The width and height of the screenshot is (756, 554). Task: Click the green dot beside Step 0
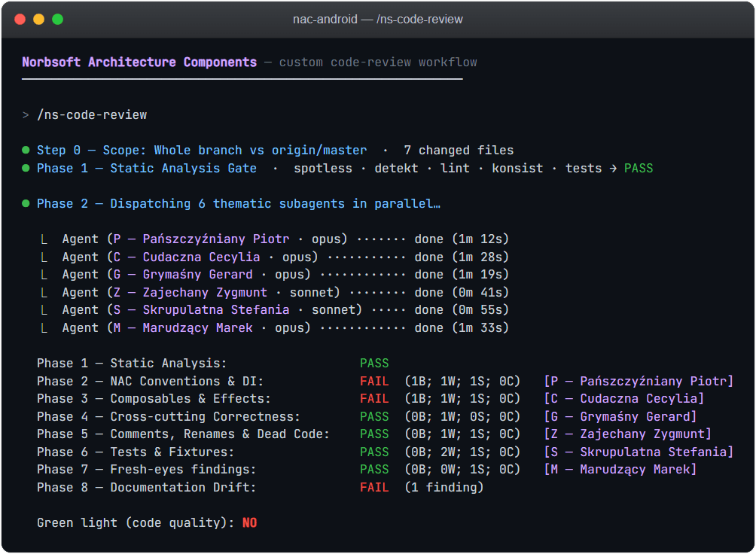point(26,150)
